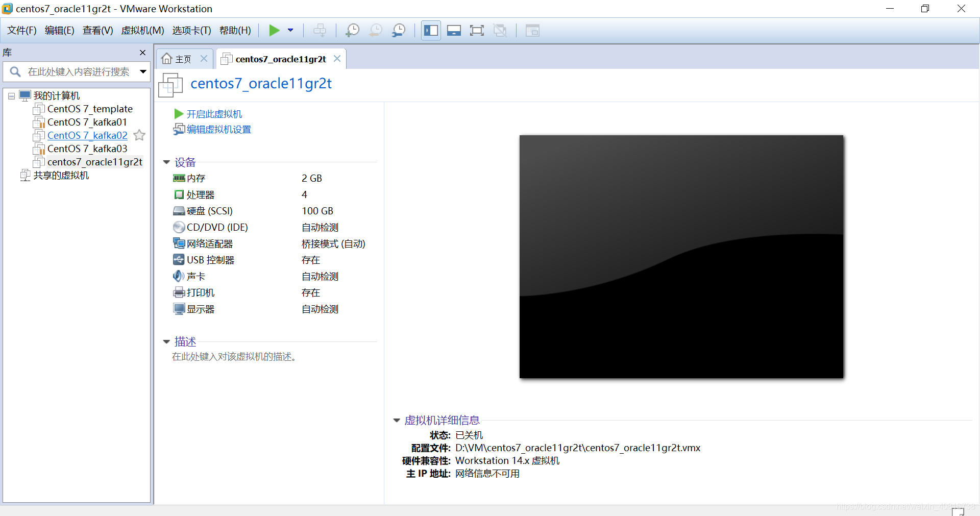980x516 pixels.
Task: Select CentOS 7_kafka02 in the library
Action: point(87,136)
